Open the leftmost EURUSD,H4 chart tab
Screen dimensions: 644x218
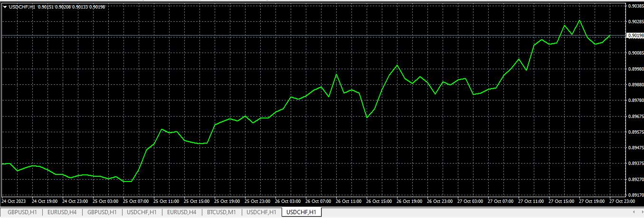62,212
